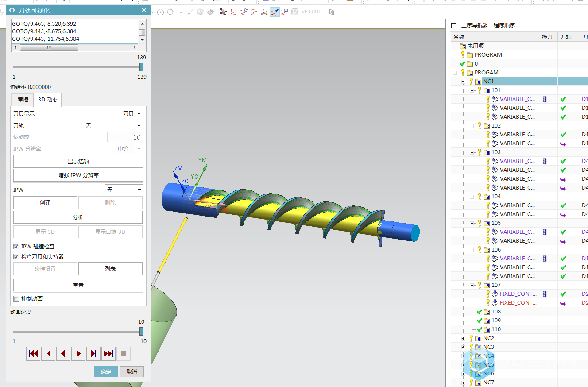Click forward play button
The width and height of the screenshot is (588, 387).
pyautogui.click(x=78, y=354)
